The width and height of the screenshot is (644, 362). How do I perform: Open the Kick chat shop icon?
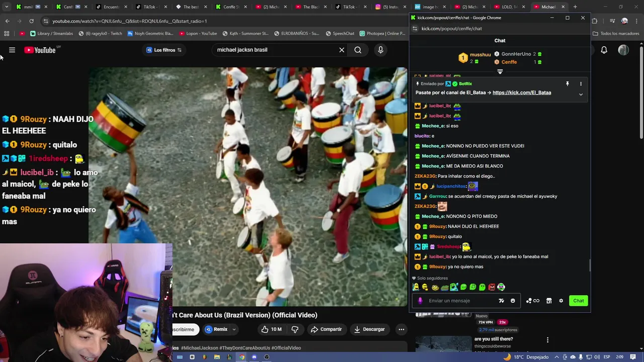(x=549, y=301)
